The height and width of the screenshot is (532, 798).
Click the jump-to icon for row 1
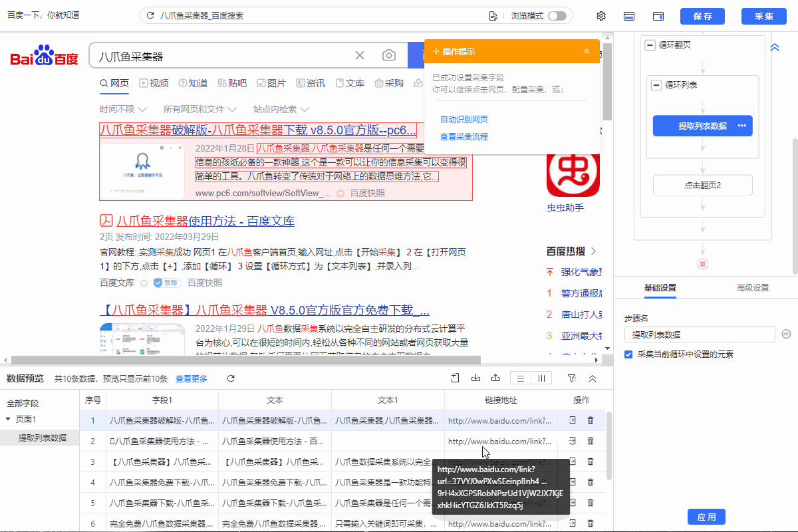click(x=572, y=420)
